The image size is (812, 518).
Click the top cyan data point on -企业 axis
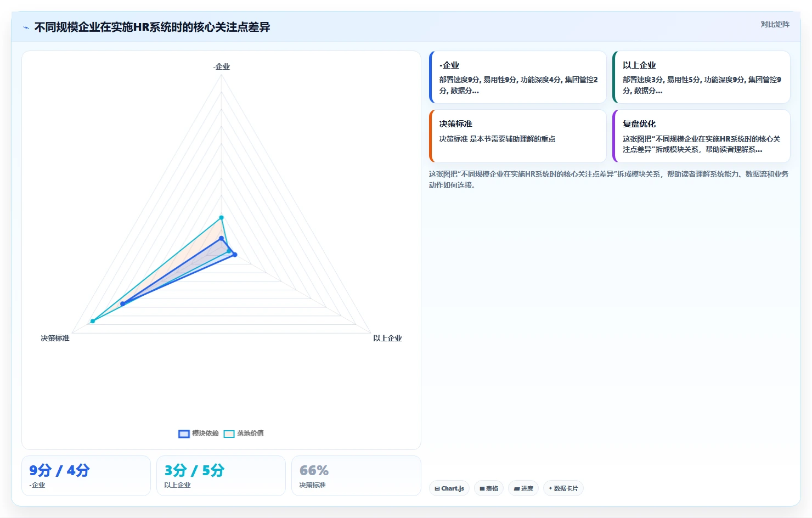[x=222, y=218]
